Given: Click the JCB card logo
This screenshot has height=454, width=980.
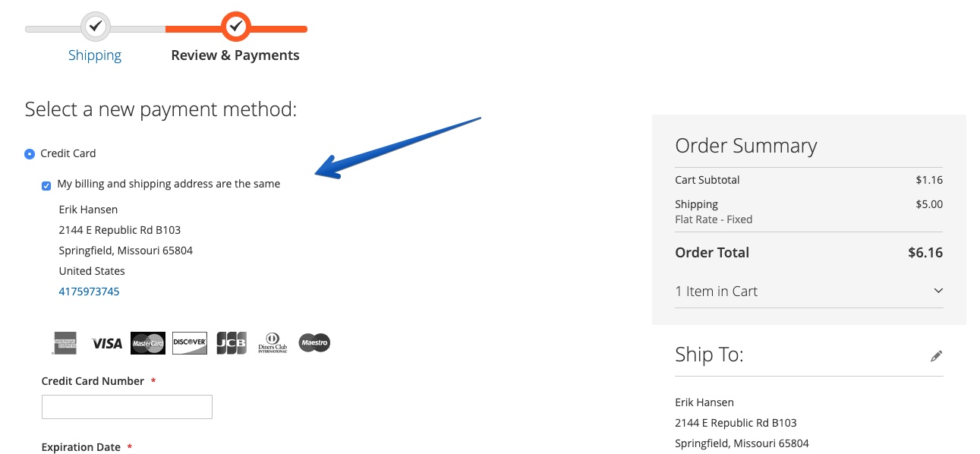Looking at the screenshot, I should coord(232,343).
